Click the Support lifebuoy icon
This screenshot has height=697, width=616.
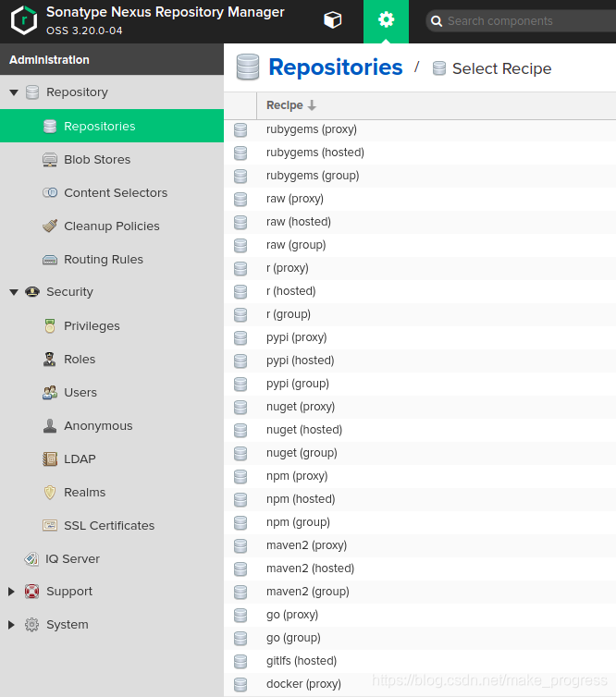point(31,592)
